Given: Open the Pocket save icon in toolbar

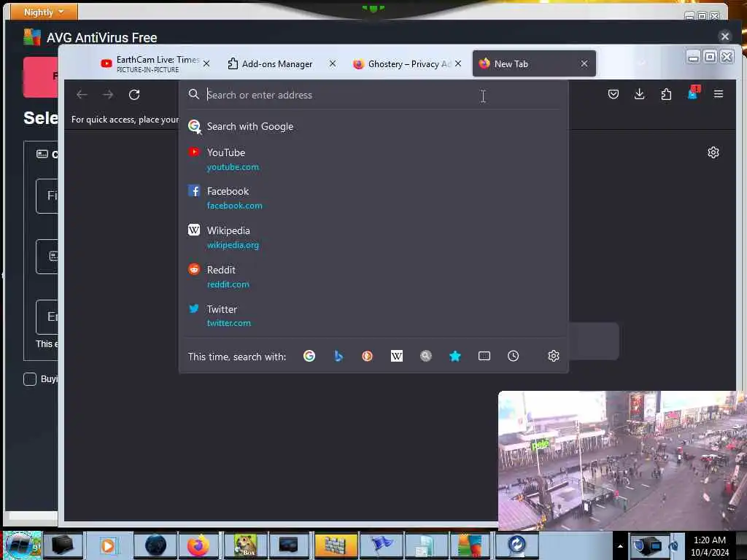Looking at the screenshot, I should (x=613, y=94).
